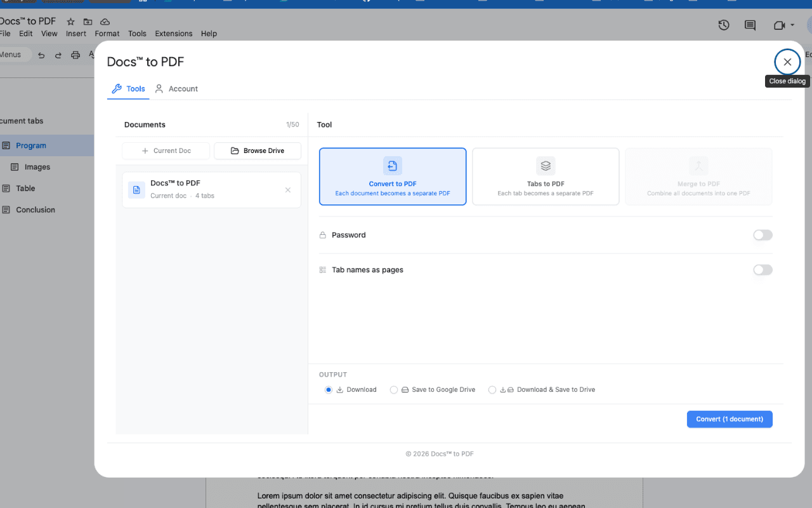Click the Merge to PDF combine icon
Image resolution: width=812 pixels, height=508 pixels.
coord(698,165)
